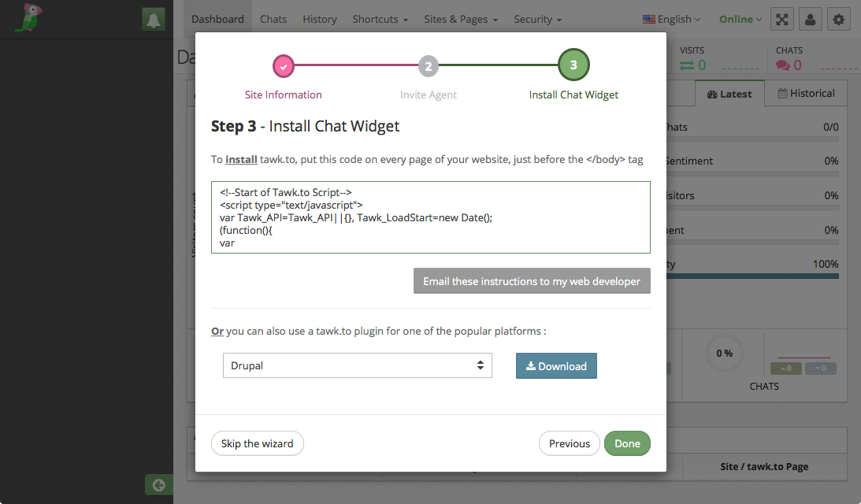Change the Online status dropdown

(740, 19)
